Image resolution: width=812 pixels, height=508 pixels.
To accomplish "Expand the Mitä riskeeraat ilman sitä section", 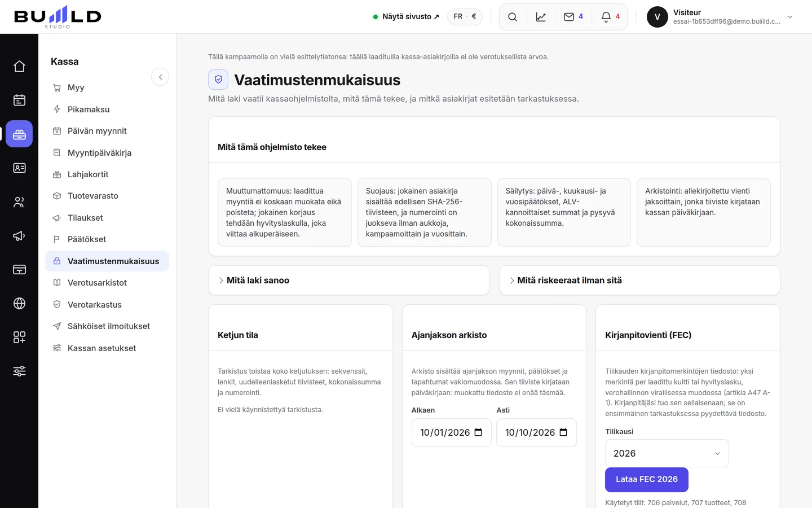I will (x=639, y=281).
